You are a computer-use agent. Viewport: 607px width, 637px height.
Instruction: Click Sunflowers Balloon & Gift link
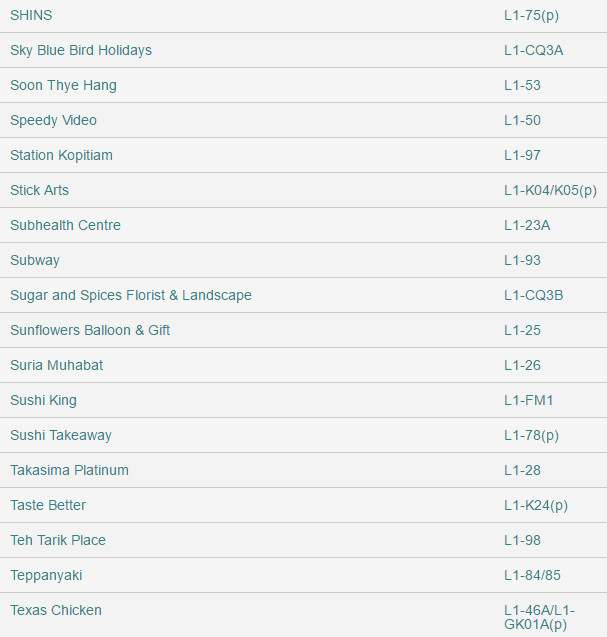coord(90,331)
